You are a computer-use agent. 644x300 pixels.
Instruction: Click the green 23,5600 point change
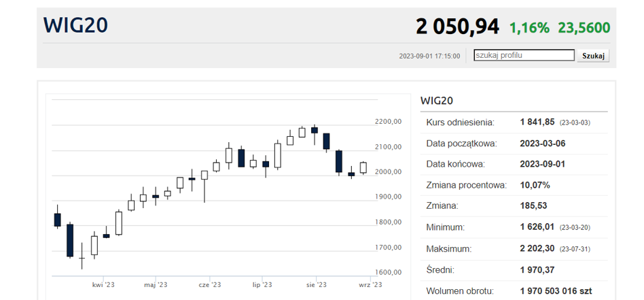click(x=584, y=28)
